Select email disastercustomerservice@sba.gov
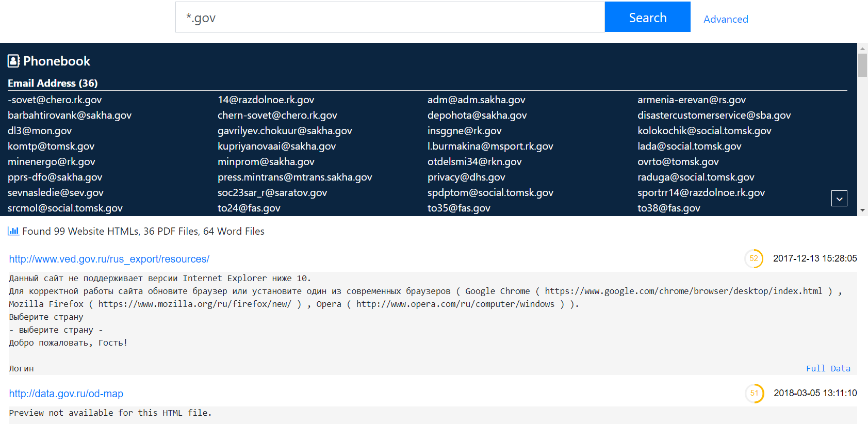 [714, 115]
